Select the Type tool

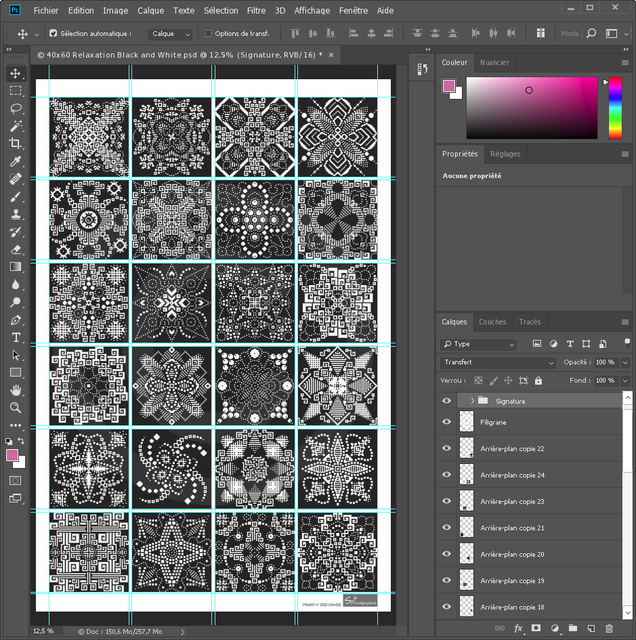point(16,338)
